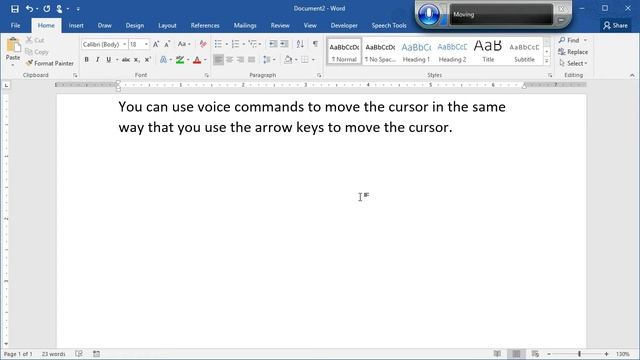Screen dimensions: 640x360
Task: Apply the Subtitle style
Action: click(524, 51)
